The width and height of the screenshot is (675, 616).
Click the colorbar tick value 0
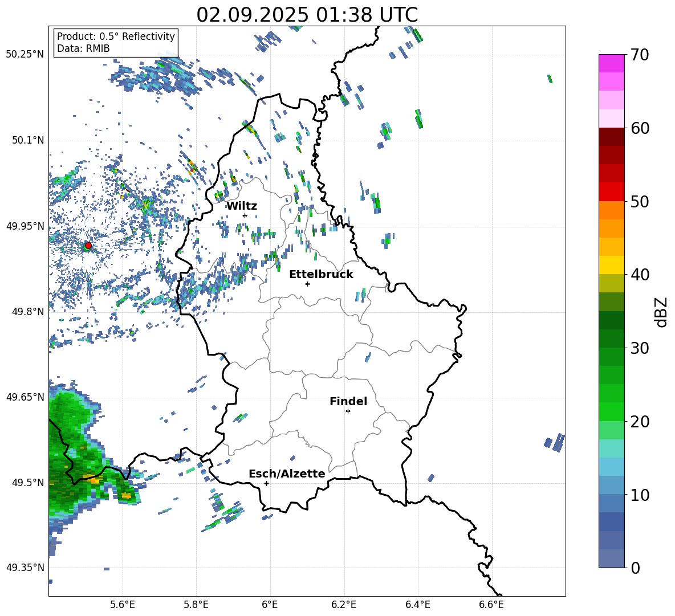635,568
